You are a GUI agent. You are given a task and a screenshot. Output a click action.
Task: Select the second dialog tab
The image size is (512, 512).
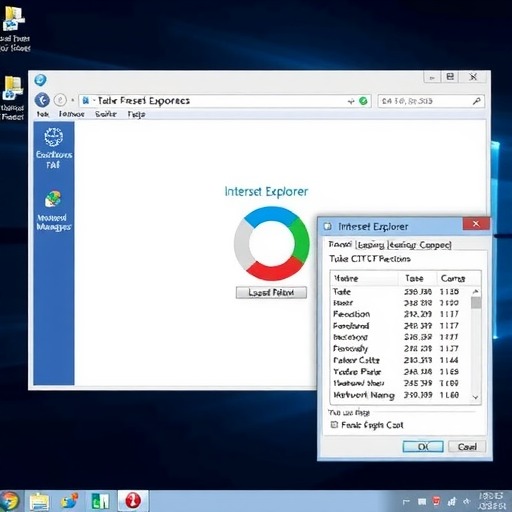371,245
